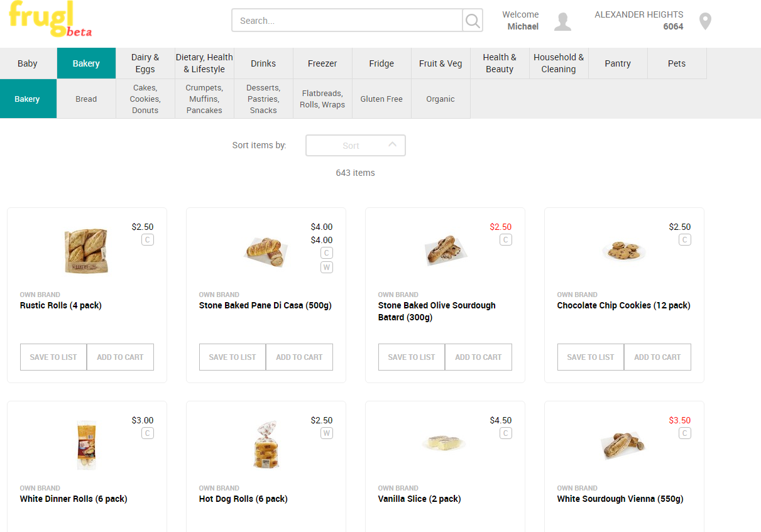
Task: Select the Dairy & Eggs category
Action: [x=145, y=63]
